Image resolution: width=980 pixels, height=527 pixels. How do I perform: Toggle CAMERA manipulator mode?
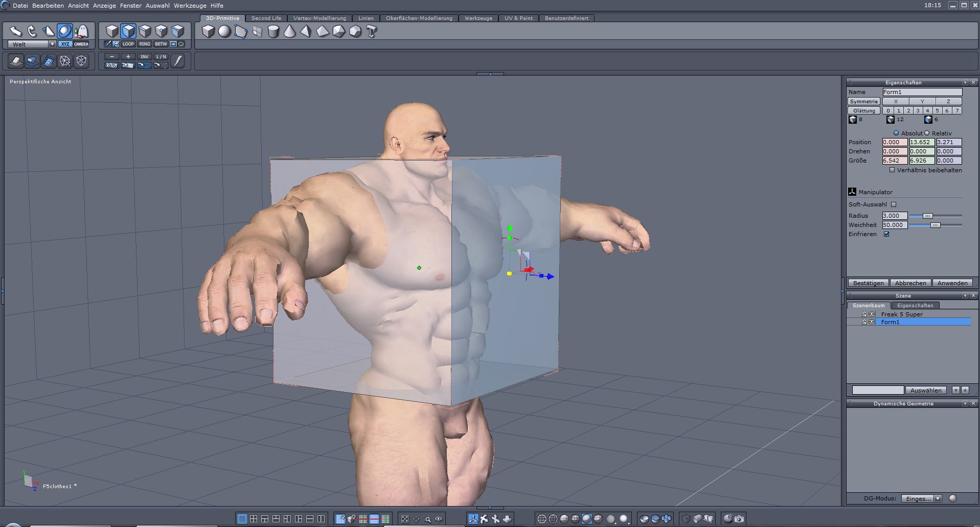[81, 44]
